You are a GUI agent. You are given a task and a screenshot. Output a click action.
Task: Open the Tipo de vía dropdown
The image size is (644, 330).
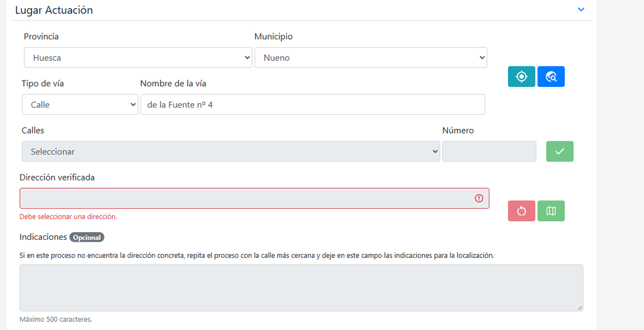pyautogui.click(x=80, y=104)
